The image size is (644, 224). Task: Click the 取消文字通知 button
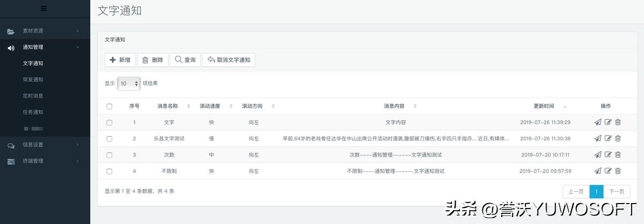coord(229,60)
